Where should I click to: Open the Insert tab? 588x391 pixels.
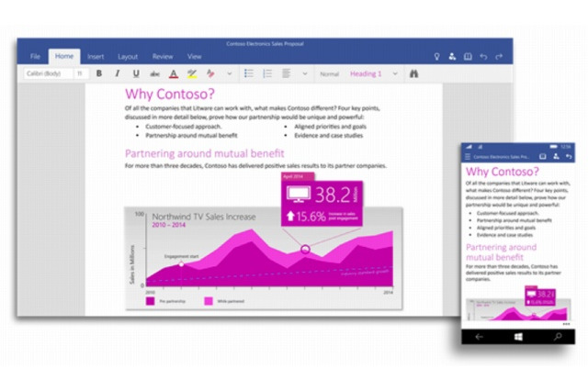[x=96, y=57]
